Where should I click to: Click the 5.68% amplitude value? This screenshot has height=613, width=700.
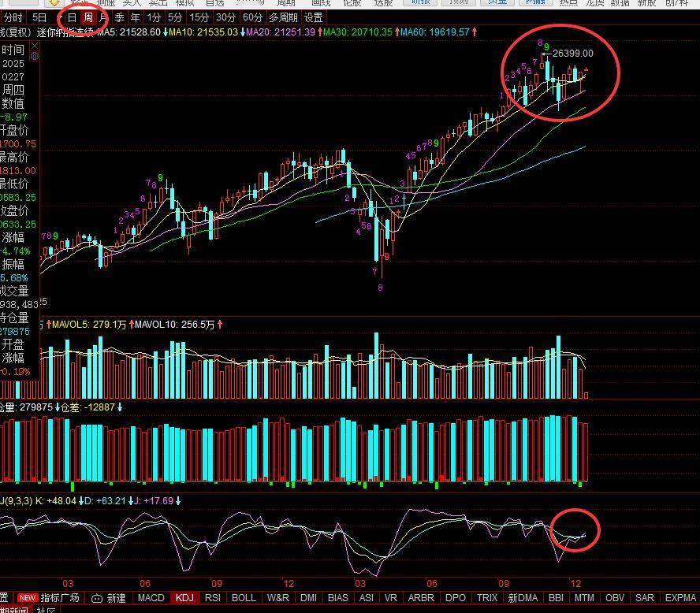click(x=14, y=278)
